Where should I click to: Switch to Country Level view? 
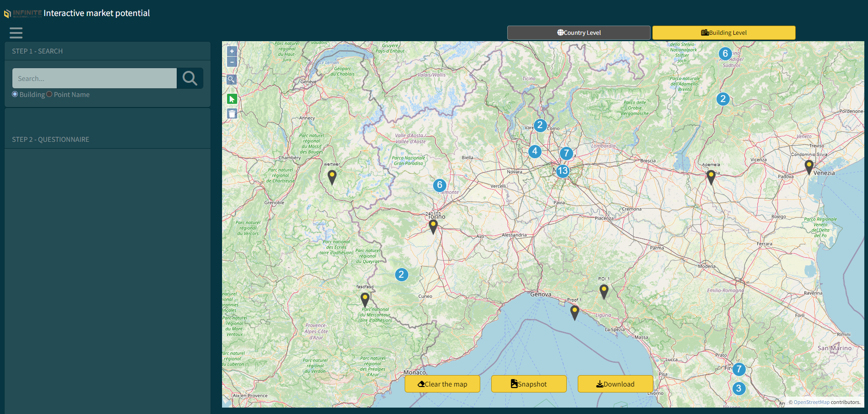(579, 32)
